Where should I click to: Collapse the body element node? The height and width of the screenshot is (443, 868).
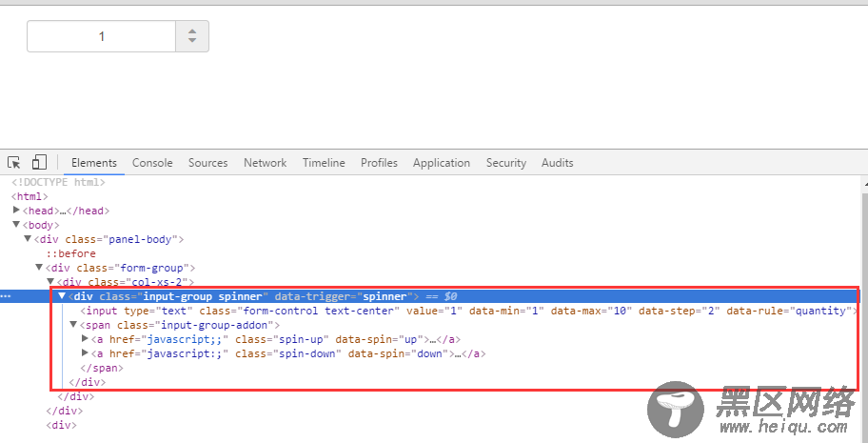tap(16, 225)
